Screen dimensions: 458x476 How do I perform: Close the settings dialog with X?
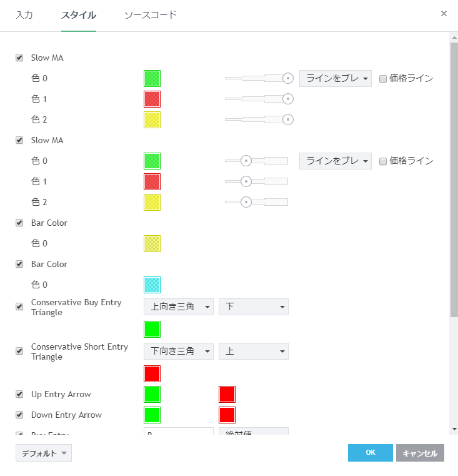click(x=444, y=14)
